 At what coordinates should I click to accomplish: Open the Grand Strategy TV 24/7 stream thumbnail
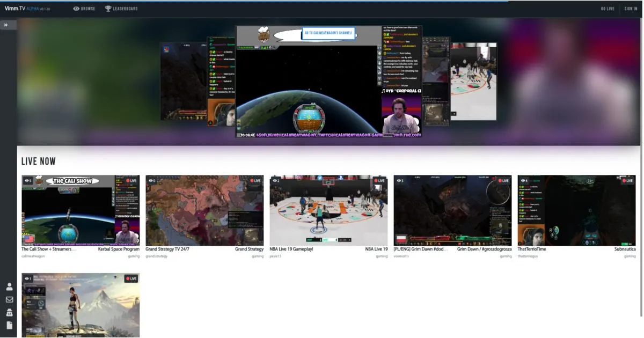(x=204, y=210)
